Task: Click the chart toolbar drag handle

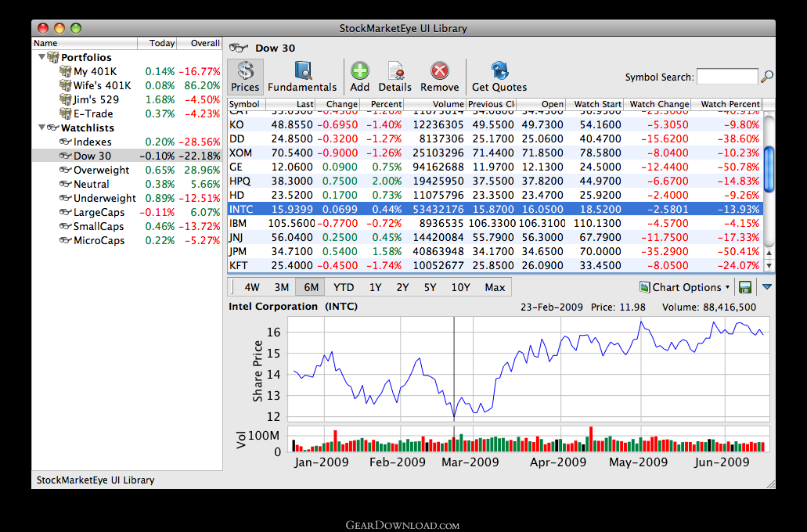Action: click(233, 287)
